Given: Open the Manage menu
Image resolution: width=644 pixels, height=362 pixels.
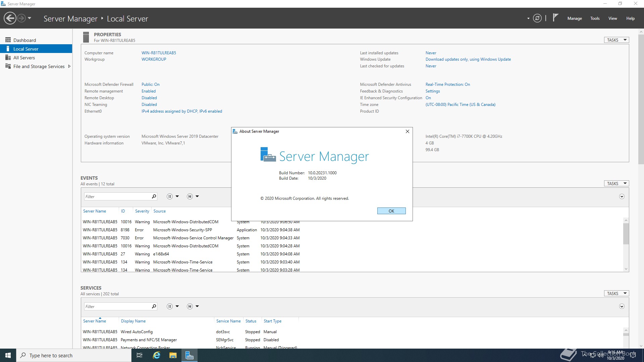Looking at the screenshot, I should [575, 18].
